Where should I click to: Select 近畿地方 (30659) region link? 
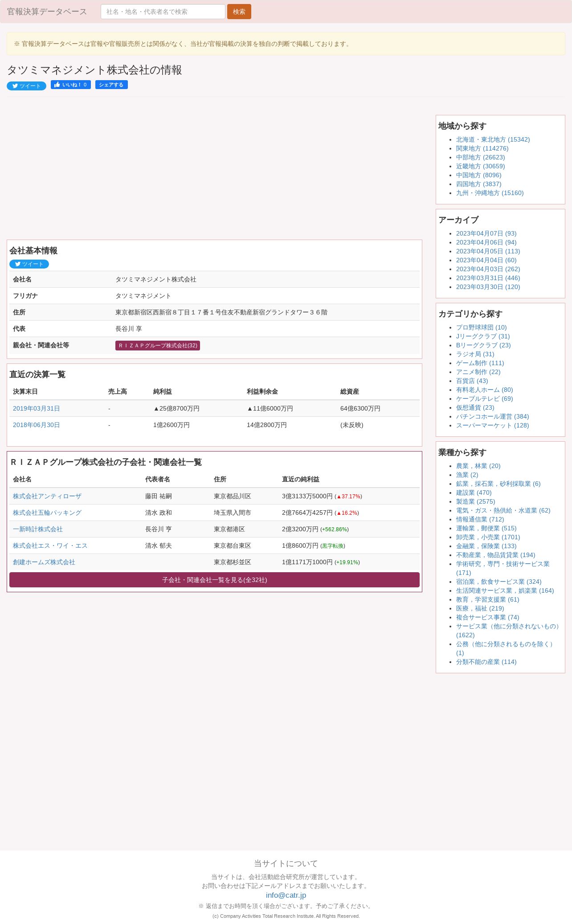coord(481,166)
